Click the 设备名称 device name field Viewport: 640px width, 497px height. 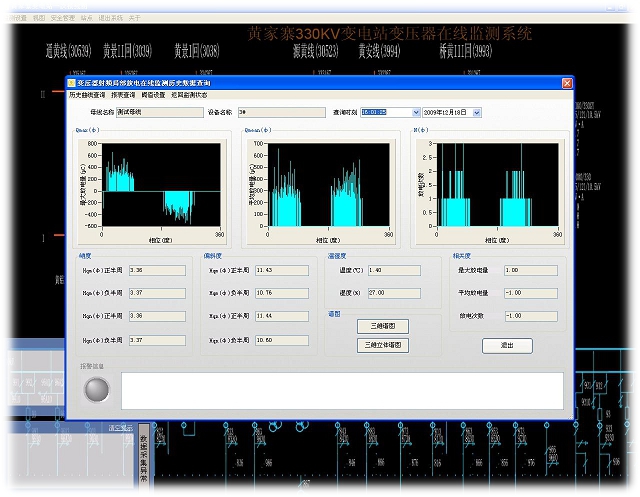point(282,112)
